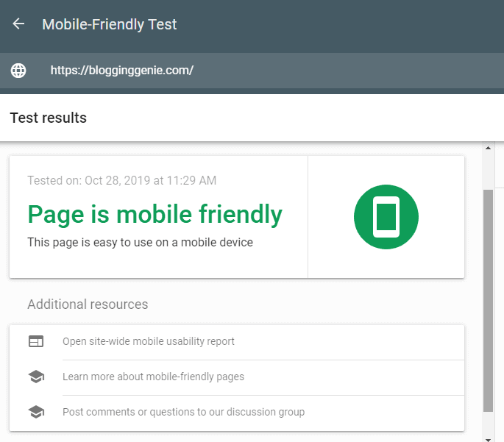This screenshot has height=442, width=504.
Task: Click the back arrow icon
Action: (x=18, y=24)
